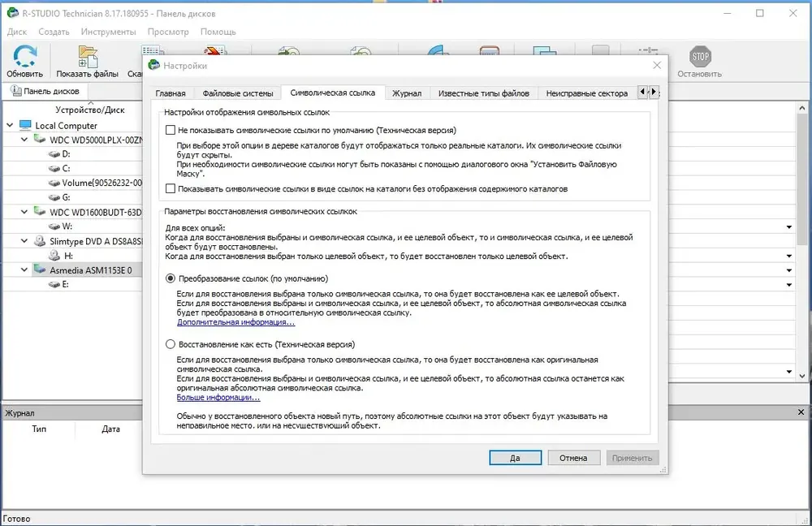
Task: Open the Диск menu
Action: [x=17, y=32]
